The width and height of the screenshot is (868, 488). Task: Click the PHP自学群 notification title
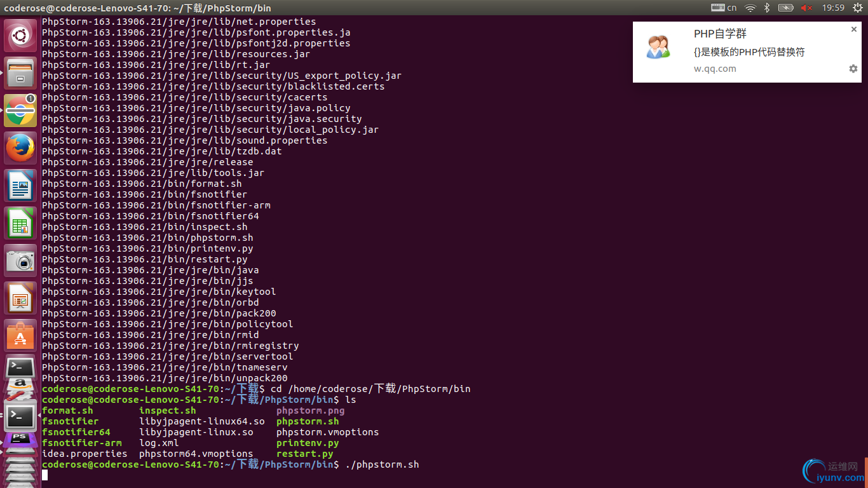720,34
